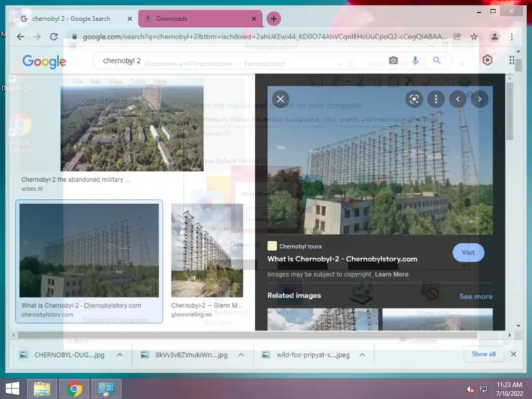Open the Chernobyl tours source link
Viewport: 532px width, 399px height.
(x=295, y=246)
